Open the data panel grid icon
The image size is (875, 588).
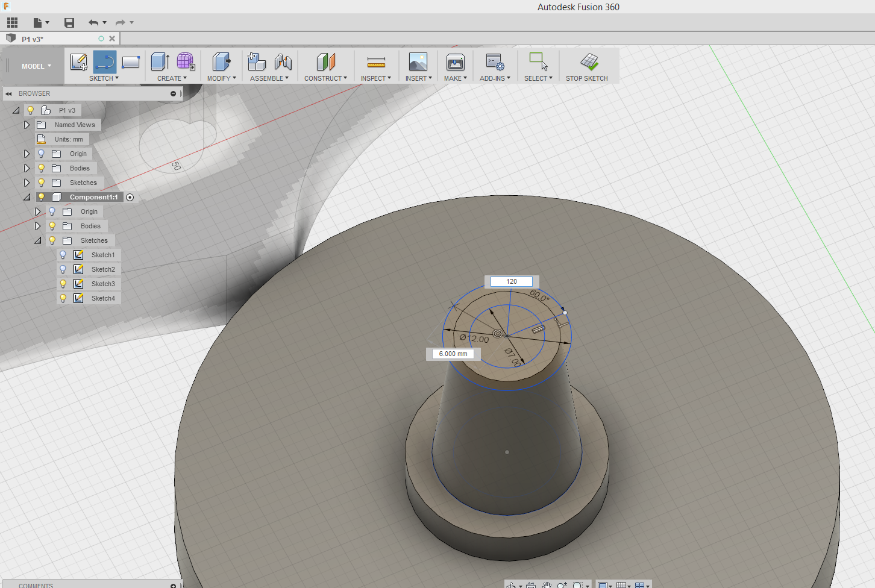pyautogui.click(x=12, y=23)
